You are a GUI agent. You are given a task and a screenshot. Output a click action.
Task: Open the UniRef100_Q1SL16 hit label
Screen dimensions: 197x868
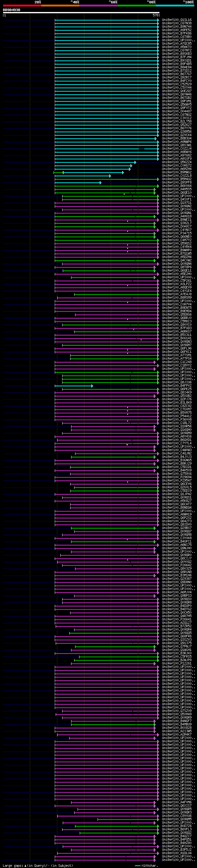[177, 20]
